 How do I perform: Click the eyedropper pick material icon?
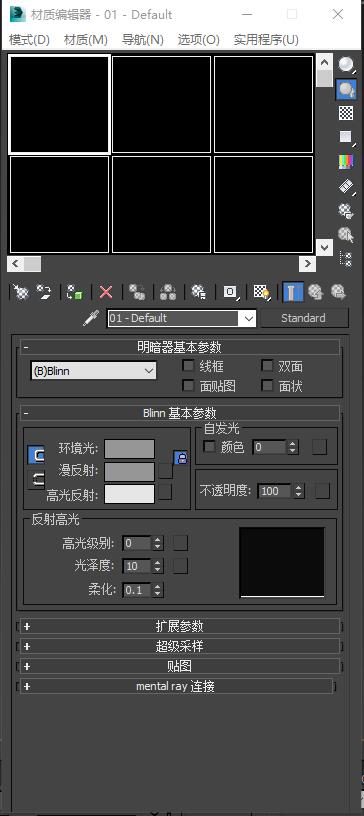[91, 318]
